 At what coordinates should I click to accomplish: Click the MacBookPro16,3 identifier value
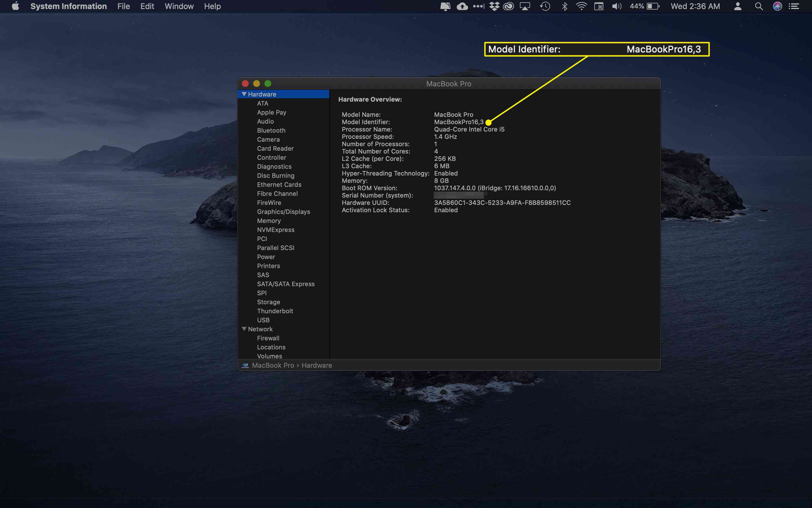pos(459,122)
